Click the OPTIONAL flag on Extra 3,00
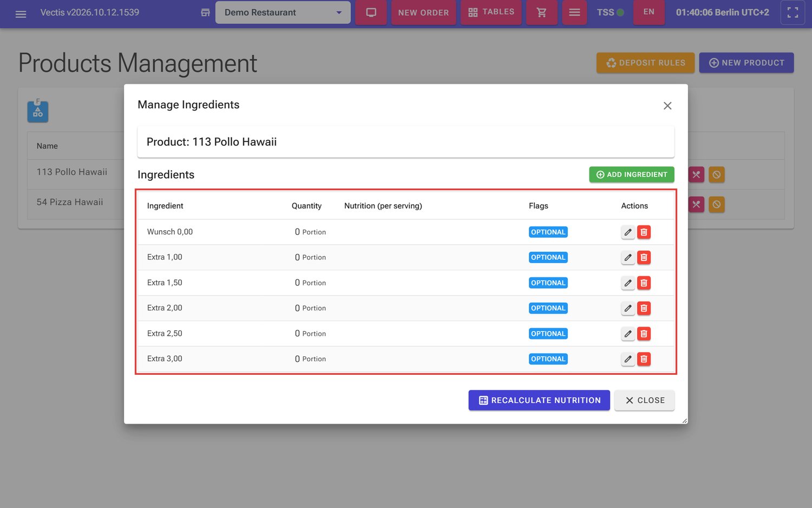Viewport: 812px width, 508px height. pyautogui.click(x=548, y=359)
